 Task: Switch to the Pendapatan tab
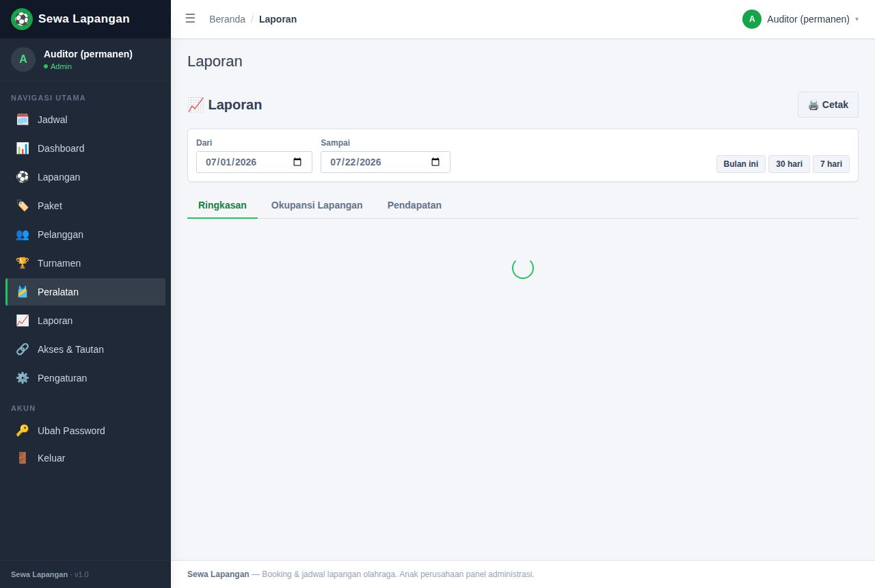[414, 205]
